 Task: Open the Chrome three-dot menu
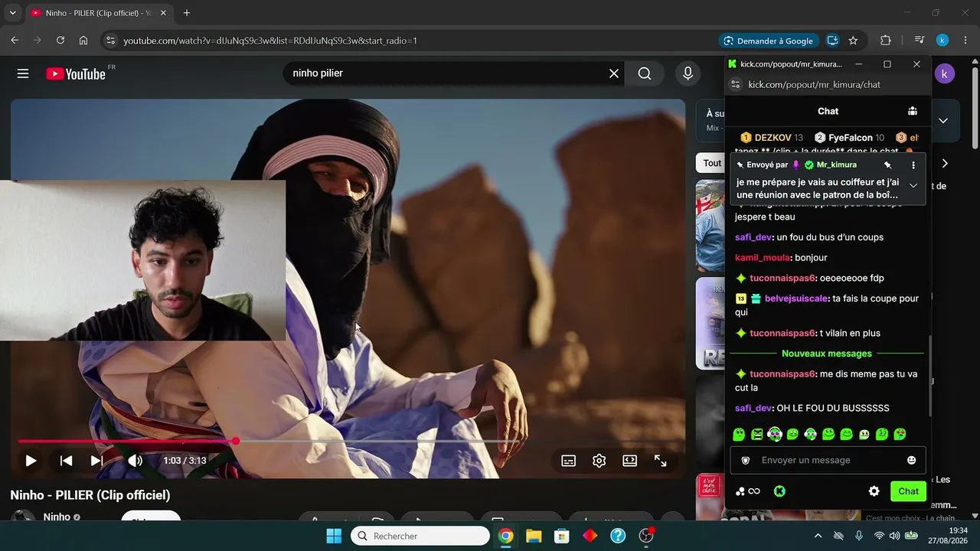pyautogui.click(x=966, y=41)
